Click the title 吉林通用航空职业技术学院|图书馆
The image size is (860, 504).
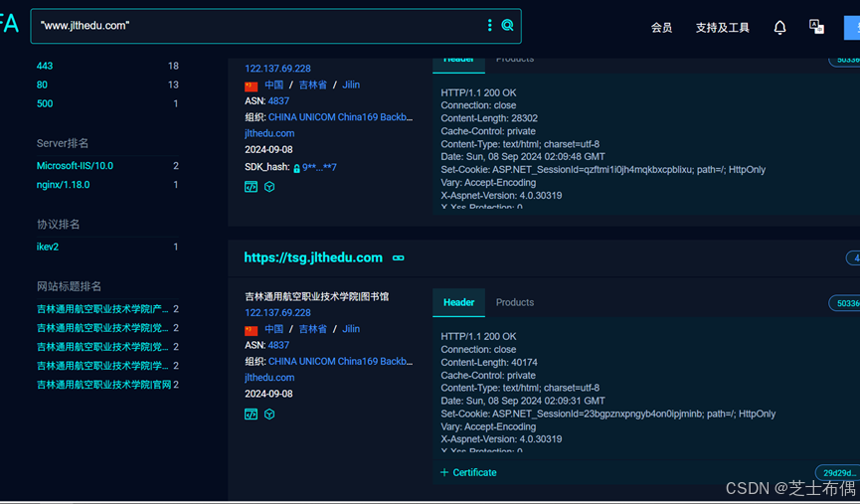[x=316, y=296]
